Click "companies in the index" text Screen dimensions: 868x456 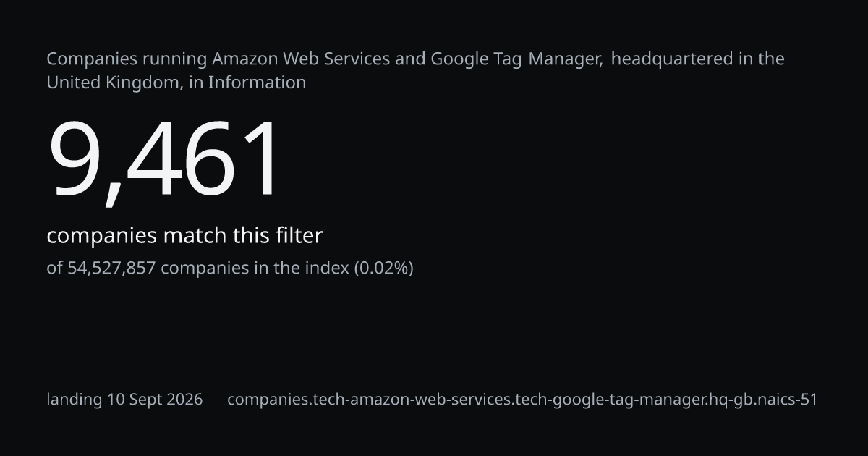point(255,268)
